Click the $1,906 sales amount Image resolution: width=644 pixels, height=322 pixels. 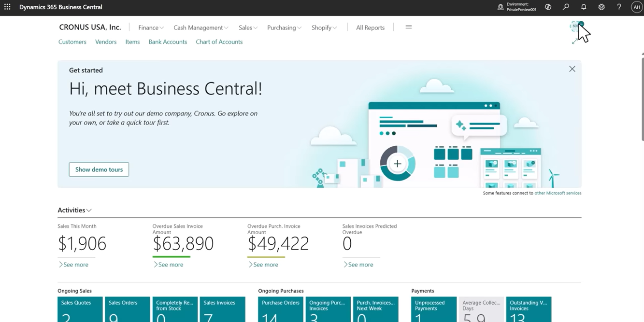(82, 244)
